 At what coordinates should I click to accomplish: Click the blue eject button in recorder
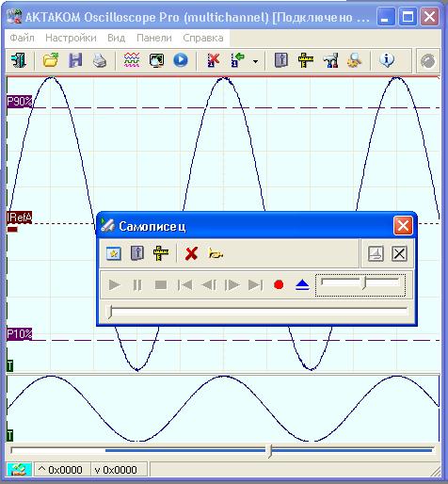pos(302,285)
